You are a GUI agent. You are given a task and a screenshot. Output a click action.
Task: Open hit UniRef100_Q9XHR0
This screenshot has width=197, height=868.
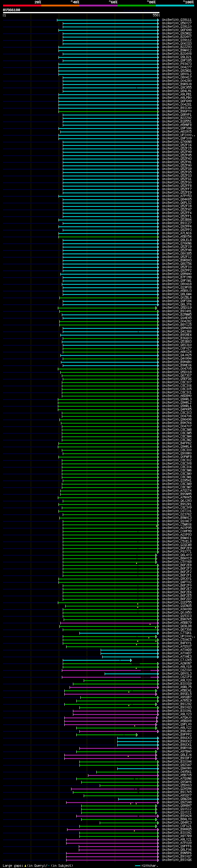point(176,453)
